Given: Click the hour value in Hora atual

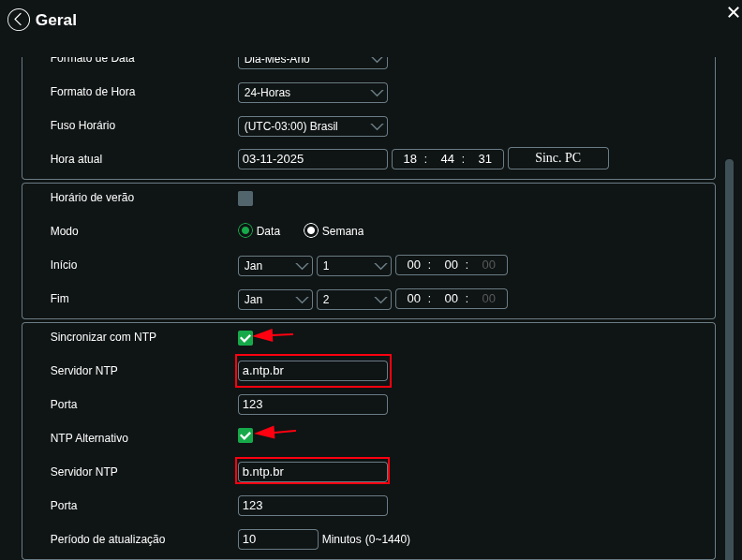Looking at the screenshot, I should (x=409, y=159).
